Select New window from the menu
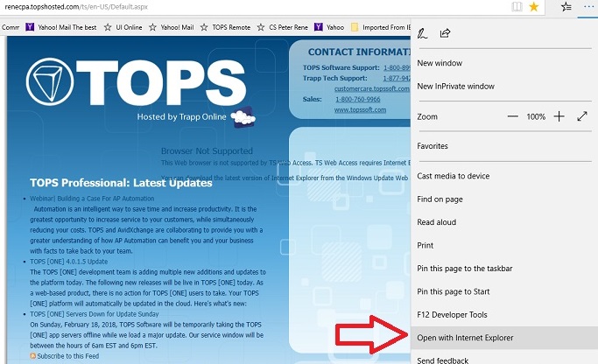 504,63
